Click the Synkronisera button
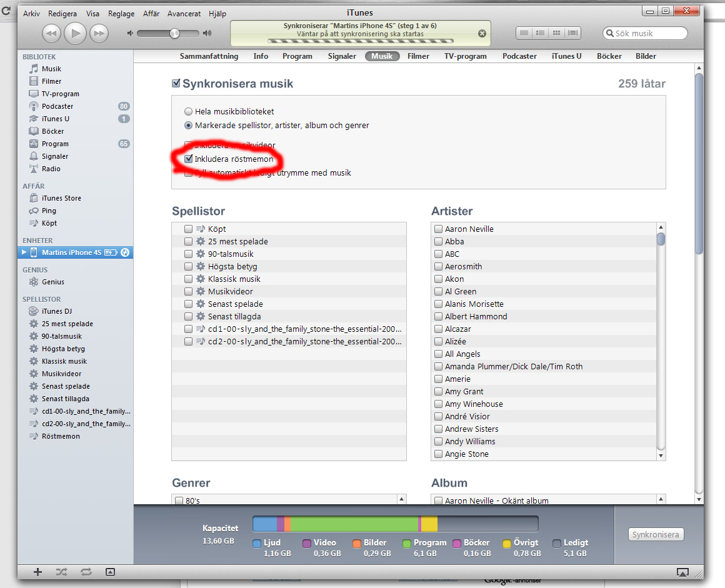 [x=656, y=534]
